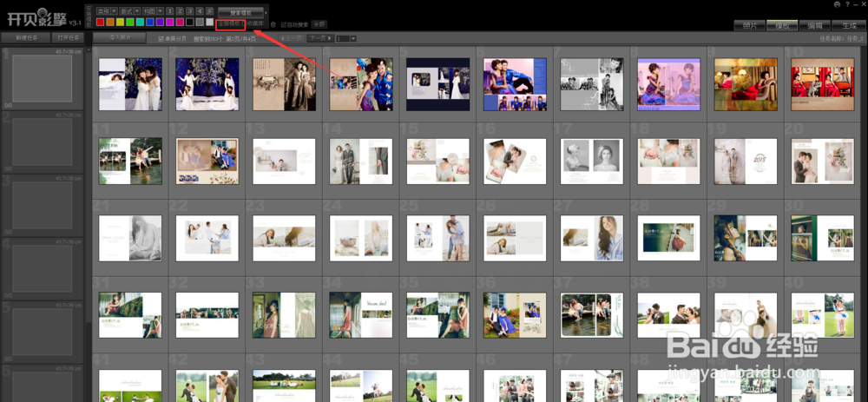The height and width of the screenshot is (402, 868).
Task: Filter templates by 1 photo count icon
Action: (170, 11)
